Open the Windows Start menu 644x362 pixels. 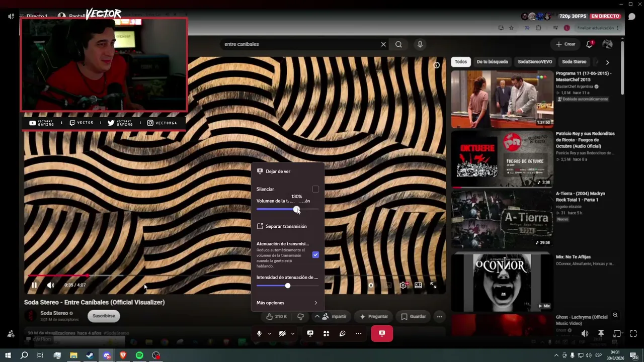coord(8,355)
